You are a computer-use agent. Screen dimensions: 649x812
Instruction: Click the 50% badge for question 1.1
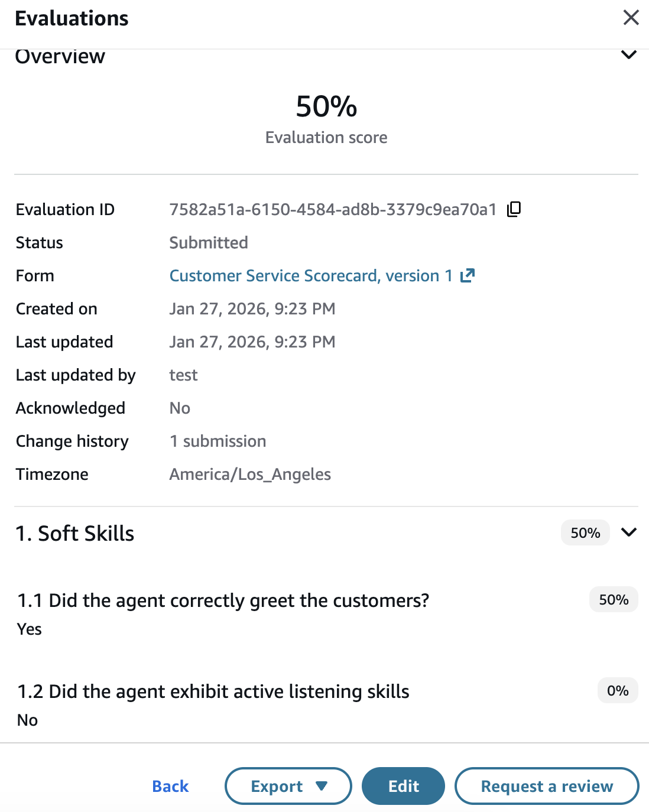tap(614, 600)
